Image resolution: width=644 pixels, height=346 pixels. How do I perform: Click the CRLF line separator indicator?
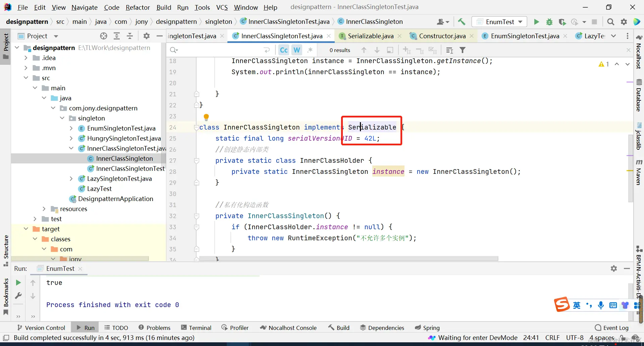pyautogui.click(x=552, y=338)
